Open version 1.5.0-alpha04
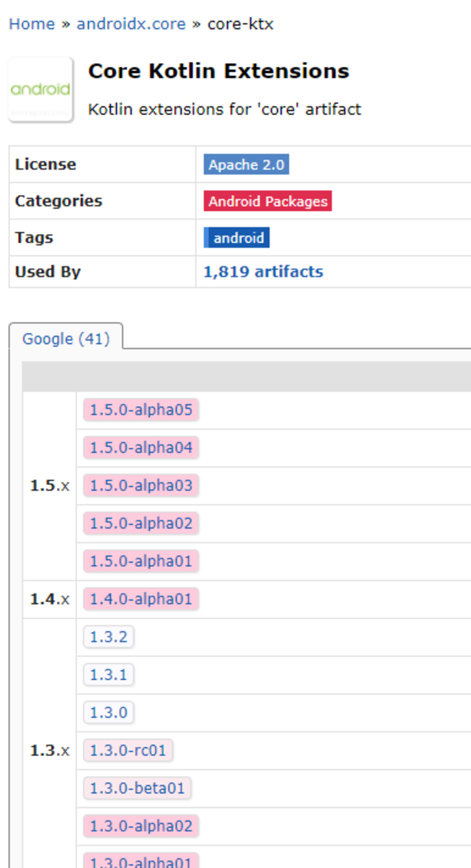 point(141,448)
